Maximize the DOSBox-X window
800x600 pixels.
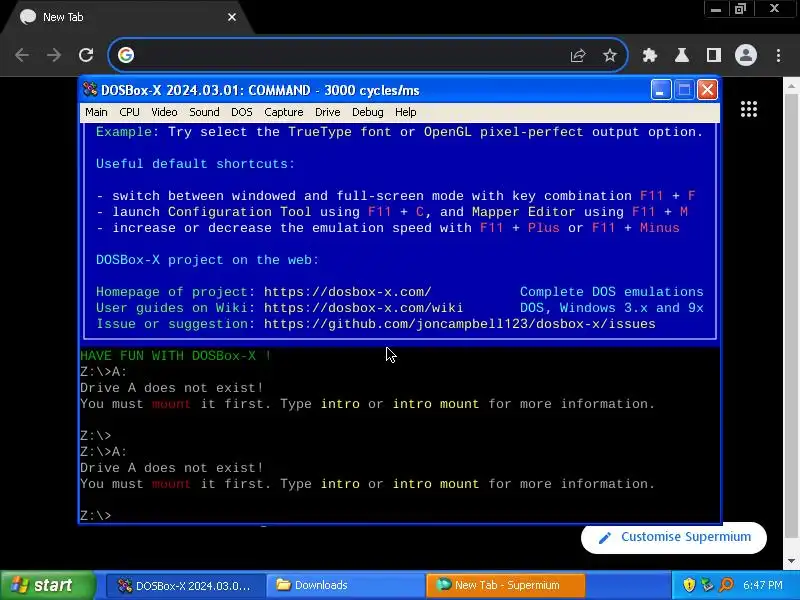684,90
